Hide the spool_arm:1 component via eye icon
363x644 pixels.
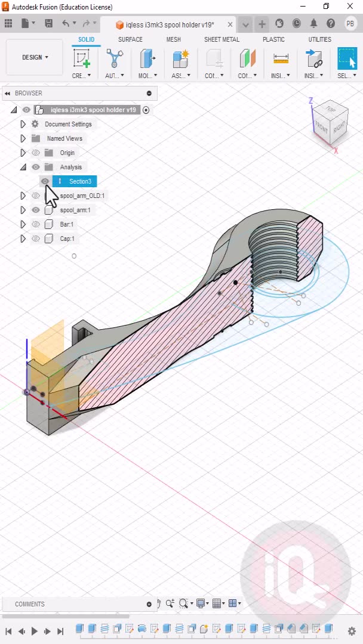click(x=36, y=210)
